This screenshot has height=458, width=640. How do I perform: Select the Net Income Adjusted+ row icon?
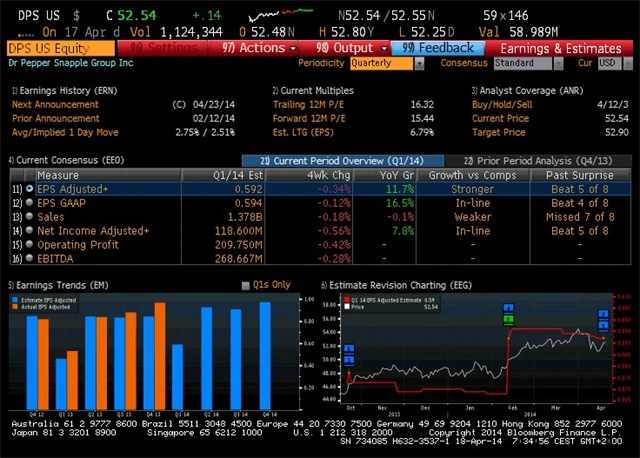tap(29, 230)
